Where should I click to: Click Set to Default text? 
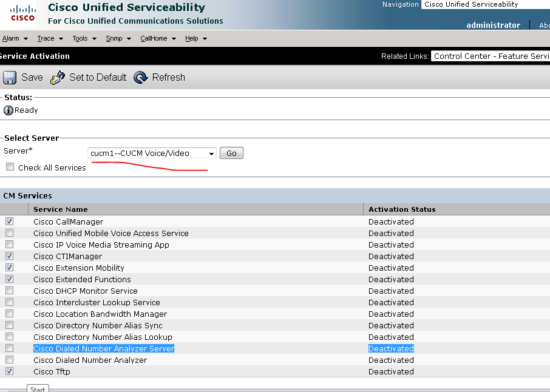click(x=98, y=77)
